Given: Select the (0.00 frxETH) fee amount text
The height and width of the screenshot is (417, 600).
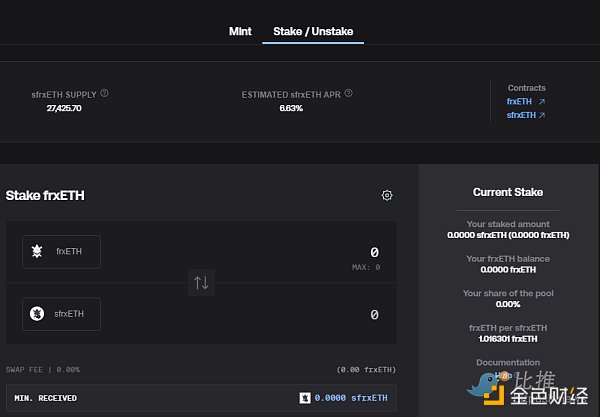Looking at the screenshot, I should point(366,370).
